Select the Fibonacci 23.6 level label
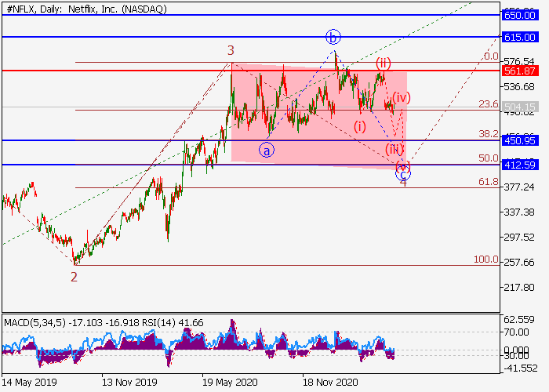The height and width of the screenshot is (392, 549). (489, 104)
